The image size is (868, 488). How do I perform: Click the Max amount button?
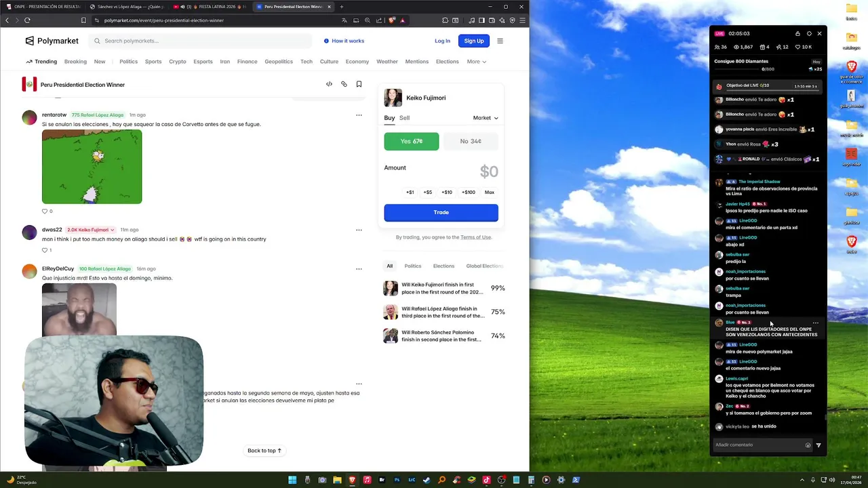490,192
